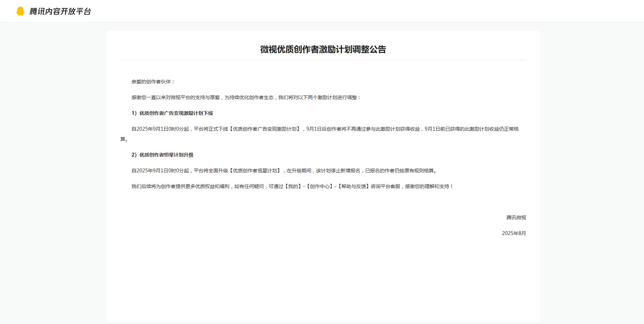Select the greeting line 亲爱的创作者伙伴：
This screenshot has height=324, width=644.
point(153,82)
